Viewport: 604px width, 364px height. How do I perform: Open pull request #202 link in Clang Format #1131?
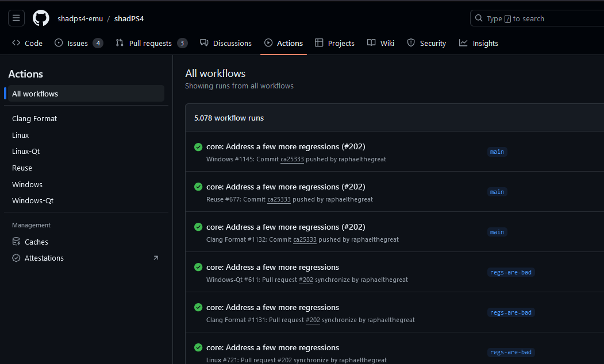click(313, 320)
